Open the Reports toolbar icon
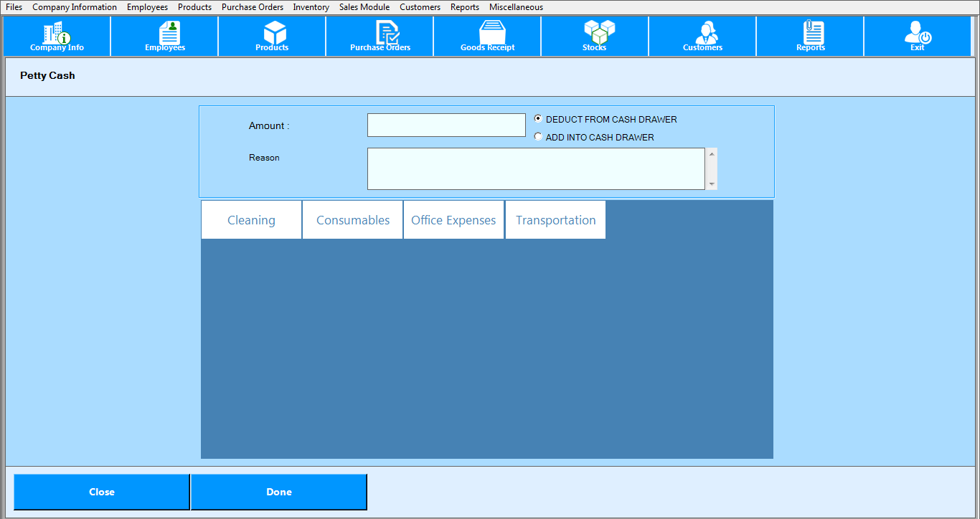 [811, 34]
